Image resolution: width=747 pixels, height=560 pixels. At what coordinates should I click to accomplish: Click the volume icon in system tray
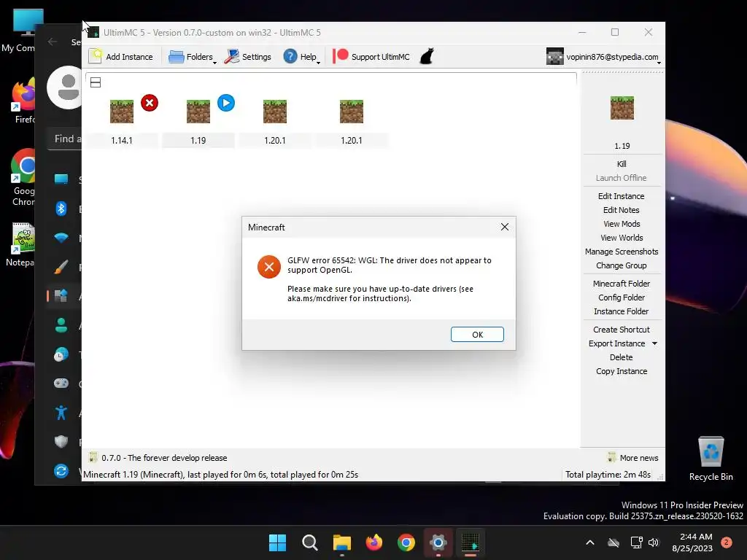tap(653, 542)
